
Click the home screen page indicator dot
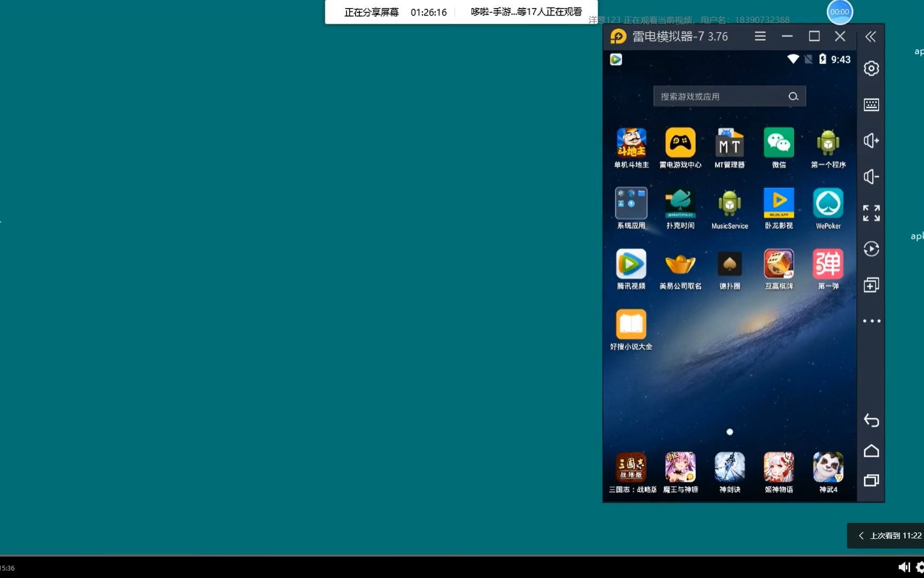click(729, 432)
